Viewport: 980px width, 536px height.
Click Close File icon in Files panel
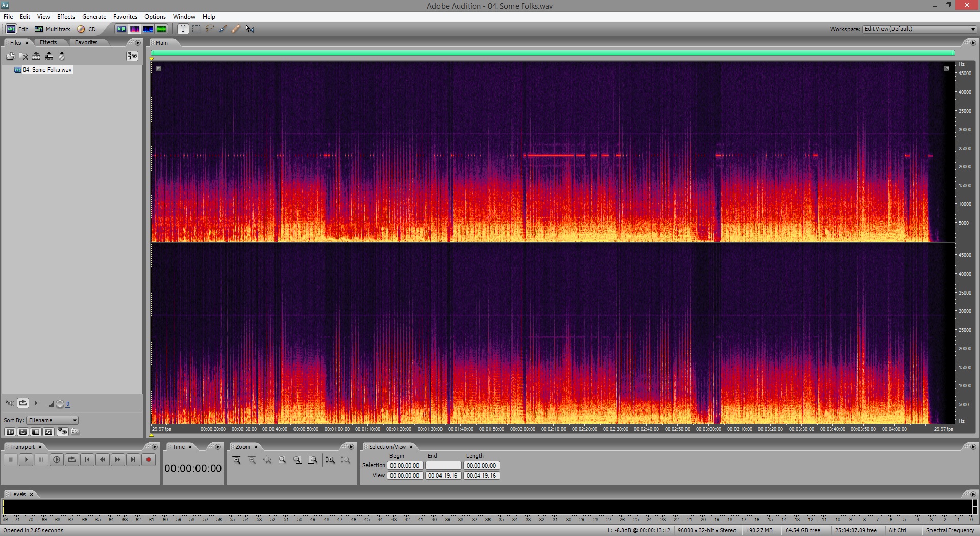23,56
